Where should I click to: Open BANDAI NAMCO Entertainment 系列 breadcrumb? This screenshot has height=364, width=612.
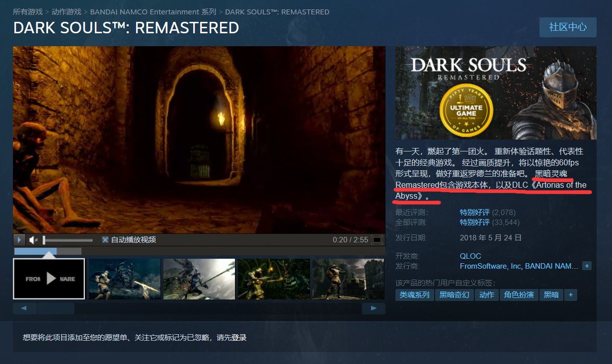click(153, 11)
